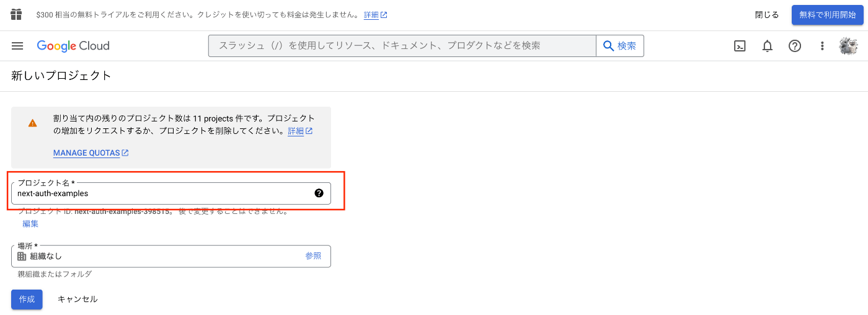Click the 編集 link for project ID
Screen dimensions: 868x315
pos(30,224)
